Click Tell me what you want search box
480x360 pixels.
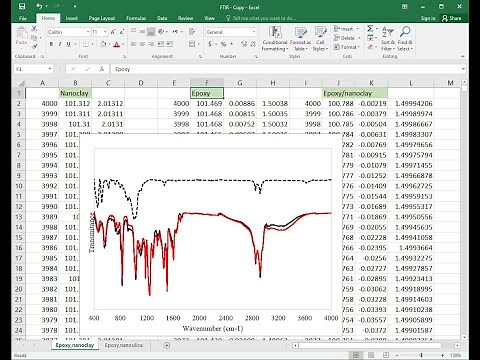261,18
